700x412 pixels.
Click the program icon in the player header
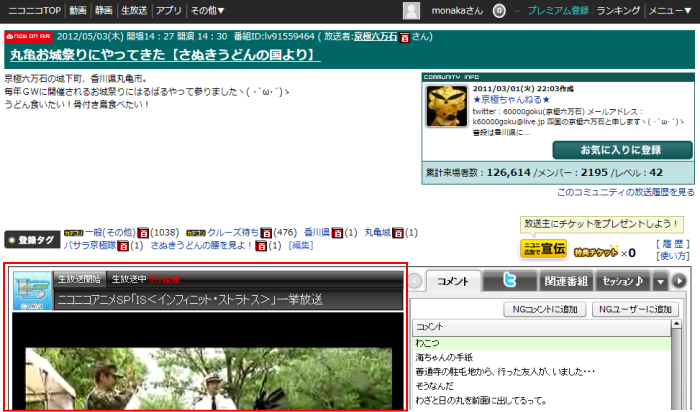pos(33,289)
